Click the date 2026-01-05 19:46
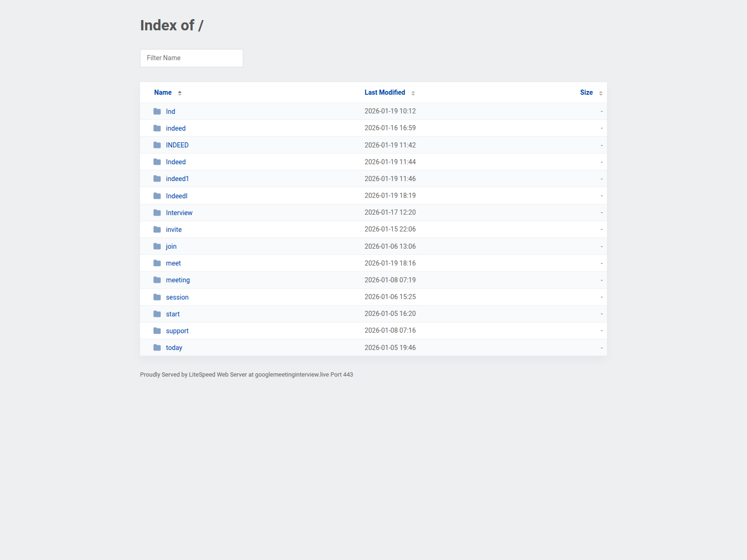The image size is (747, 560). pyautogui.click(x=390, y=348)
